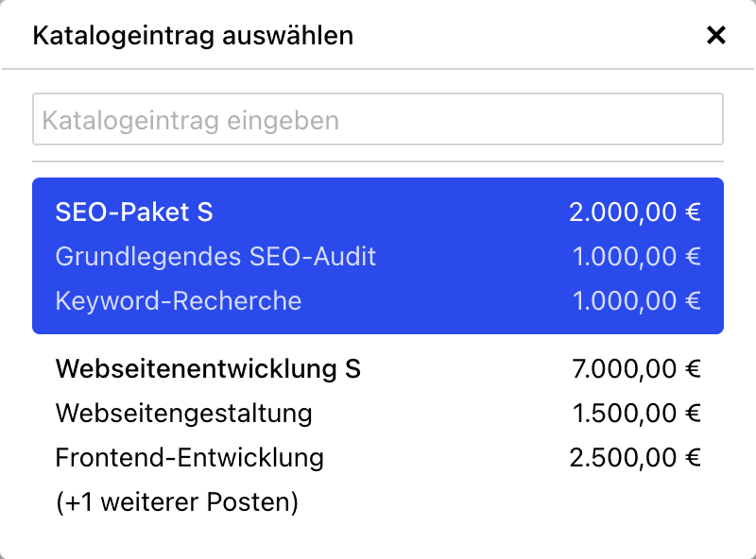This screenshot has width=756, height=559.
Task: Expand the (+1 weiterer Posten) note
Action: [x=177, y=502]
